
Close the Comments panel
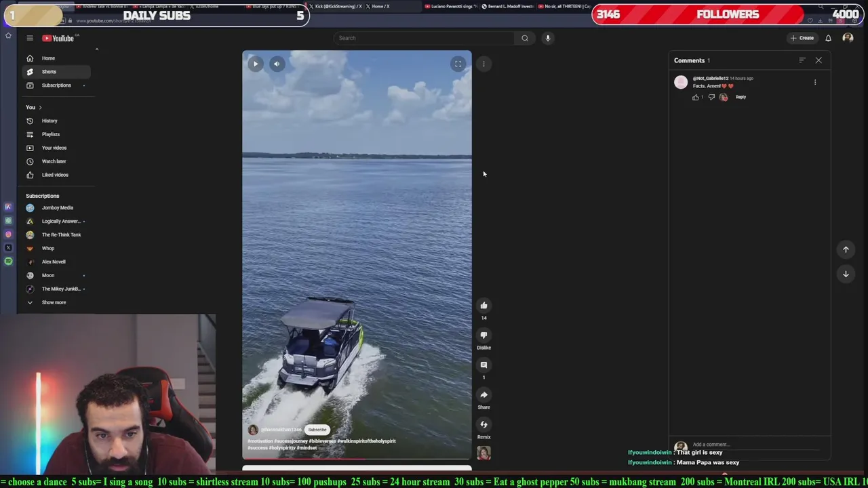point(818,60)
